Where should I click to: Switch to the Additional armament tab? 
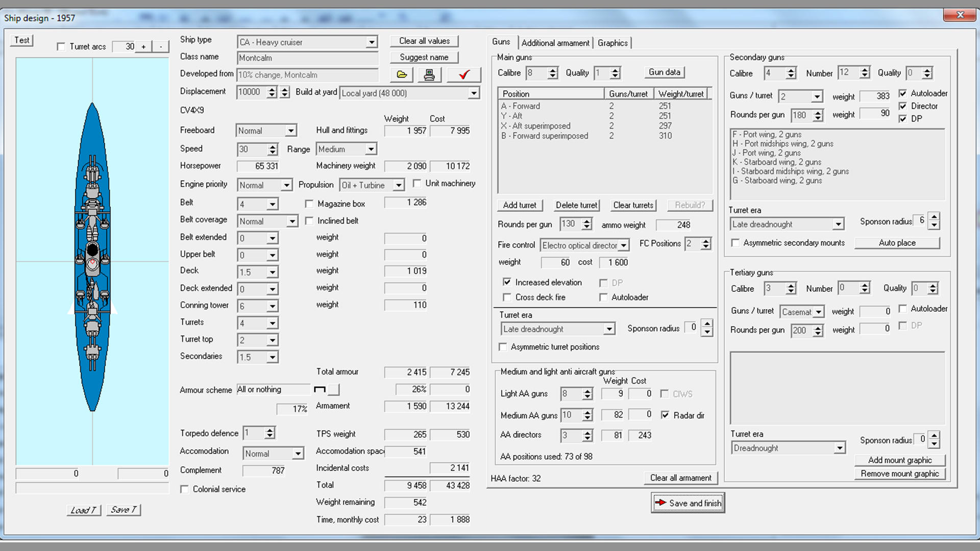click(x=555, y=43)
